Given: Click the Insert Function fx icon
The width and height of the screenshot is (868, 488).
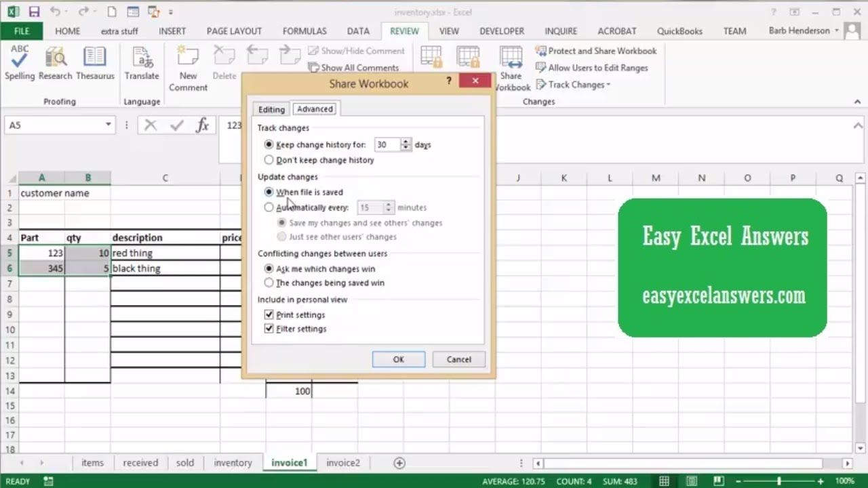Looking at the screenshot, I should (x=202, y=125).
